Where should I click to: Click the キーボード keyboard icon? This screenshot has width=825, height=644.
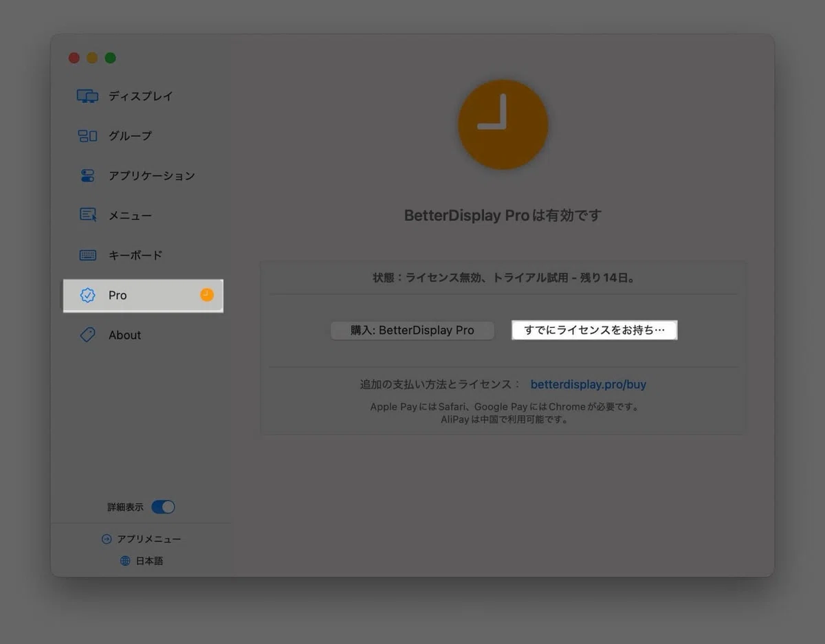pos(88,255)
